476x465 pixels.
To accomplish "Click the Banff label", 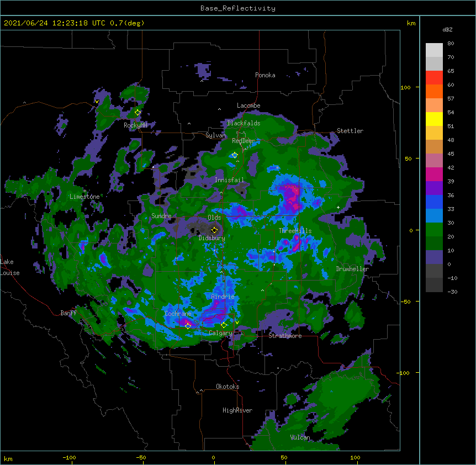I will pyautogui.click(x=68, y=313).
